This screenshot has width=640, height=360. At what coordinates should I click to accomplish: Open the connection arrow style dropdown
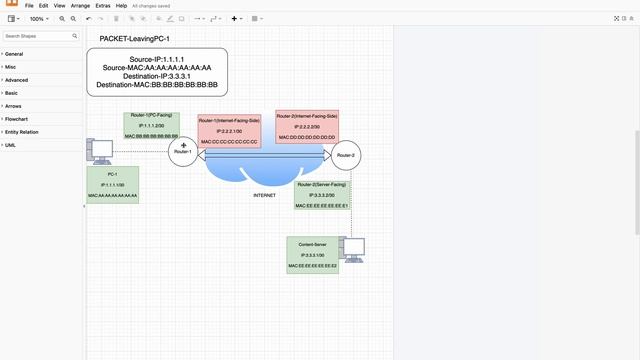(x=199, y=19)
